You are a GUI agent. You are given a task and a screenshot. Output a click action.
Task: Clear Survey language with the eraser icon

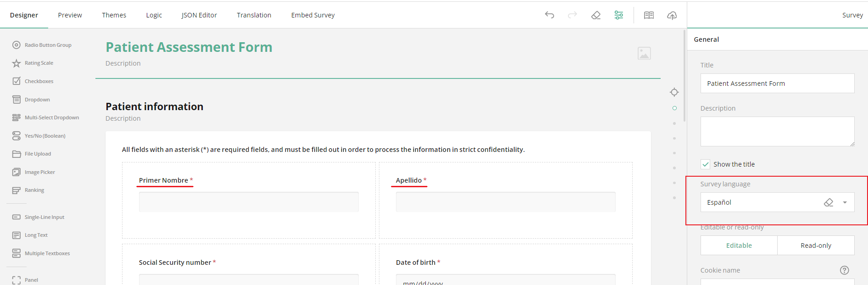pyautogui.click(x=828, y=202)
